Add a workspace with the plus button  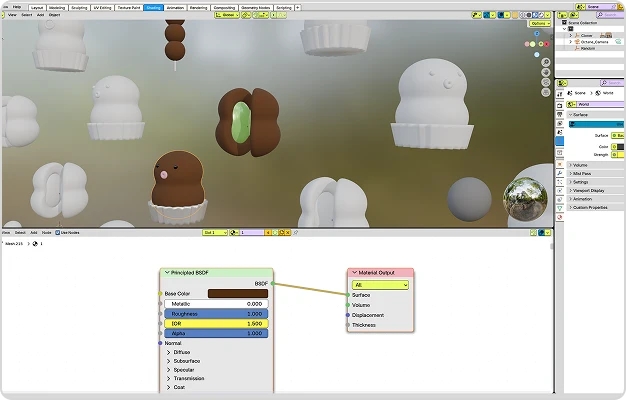[x=298, y=8]
